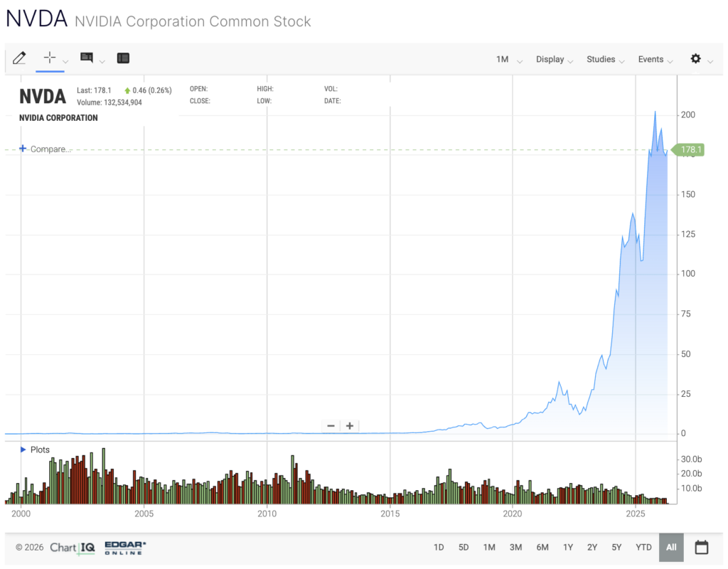Click the VOL: field label
Viewport: 728px width, 569px height.
click(331, 89)
